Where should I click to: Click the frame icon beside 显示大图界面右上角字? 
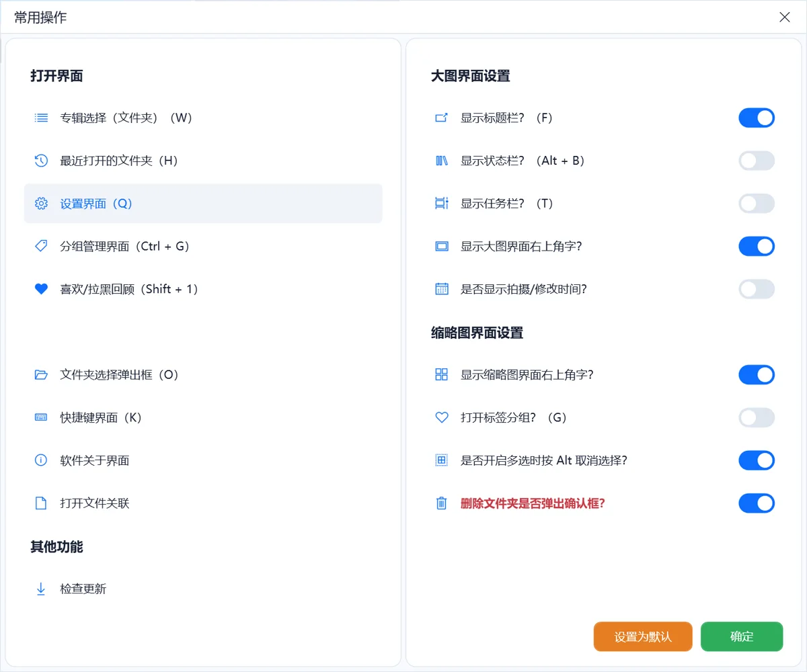[442, 246]
